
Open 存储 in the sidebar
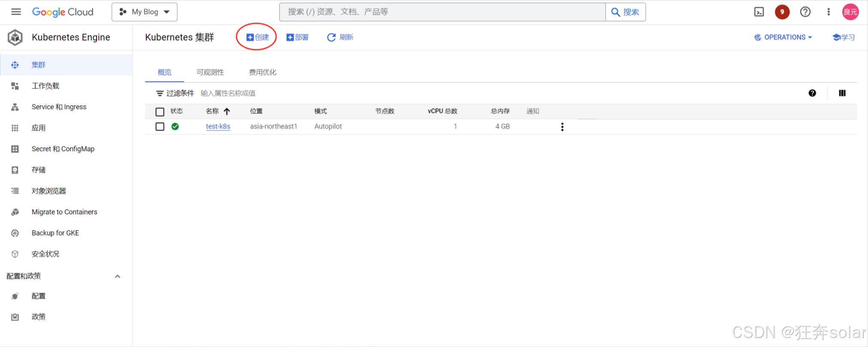66,170
